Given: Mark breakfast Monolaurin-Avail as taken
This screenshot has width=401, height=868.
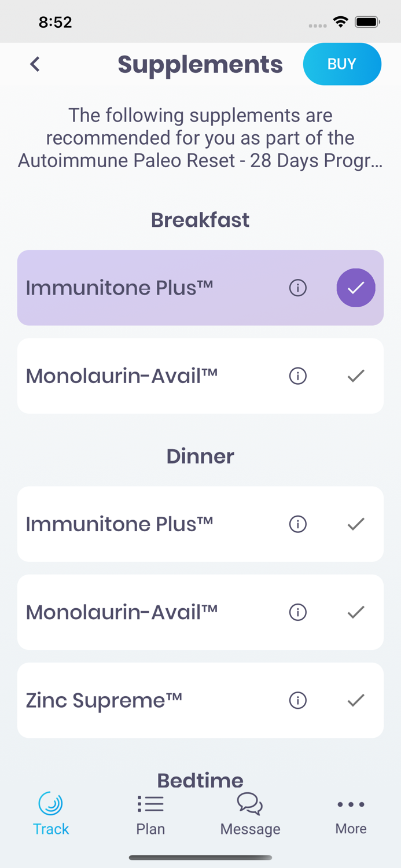Looking at the screenshot, I should (x=356, y=376).
